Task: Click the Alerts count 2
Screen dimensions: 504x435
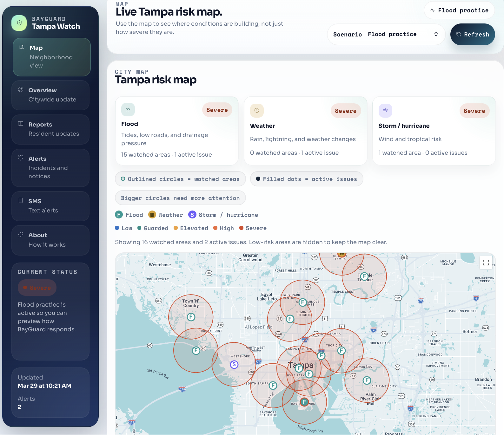Action: pos(19,407)
